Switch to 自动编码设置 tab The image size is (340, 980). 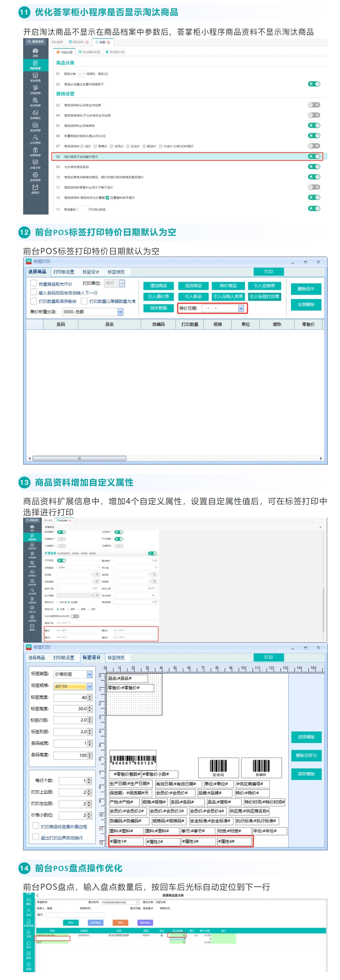click(89, 52)
